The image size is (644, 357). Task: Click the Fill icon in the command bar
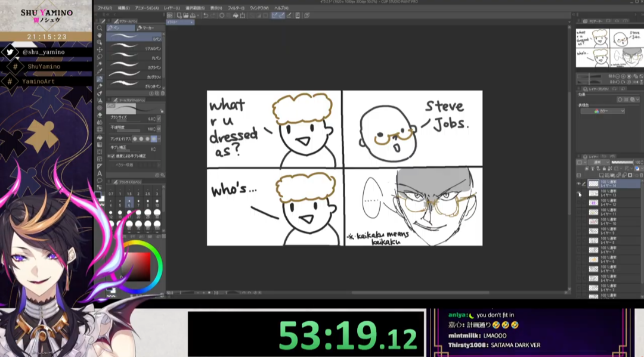tap(236, 15)
